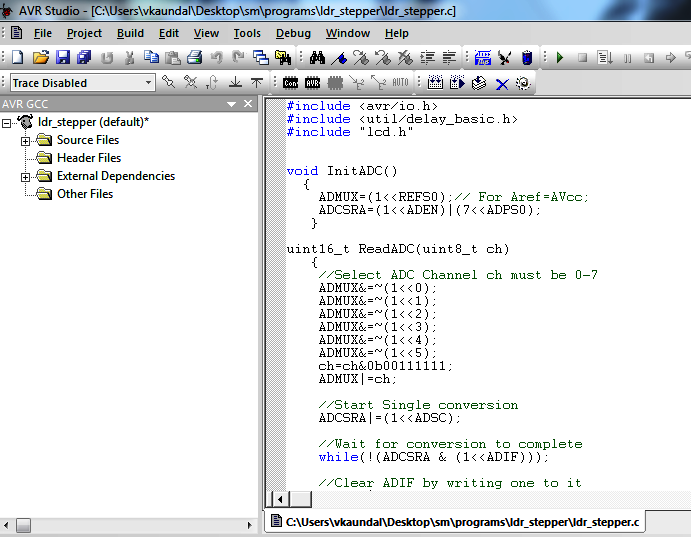Click the horizontal scrollbar left arrow
Viewport: 691px width, 537px height.
coord(279,499)
